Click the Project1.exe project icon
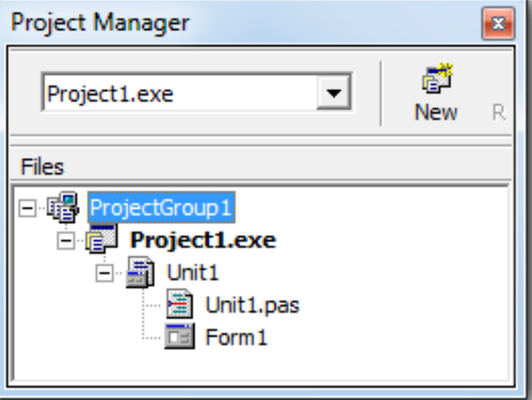Screen dimensions: 532x400 tap(101, 239)
